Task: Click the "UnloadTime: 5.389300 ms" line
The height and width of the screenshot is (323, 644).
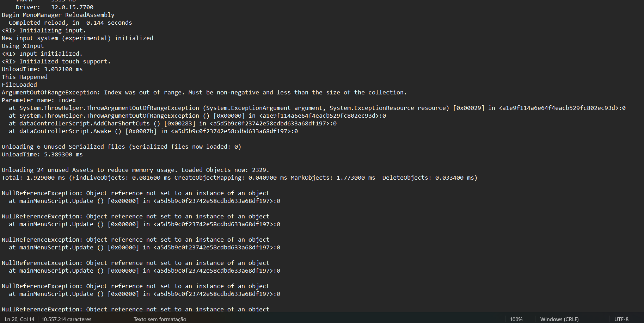Action: tap(42, 154)
